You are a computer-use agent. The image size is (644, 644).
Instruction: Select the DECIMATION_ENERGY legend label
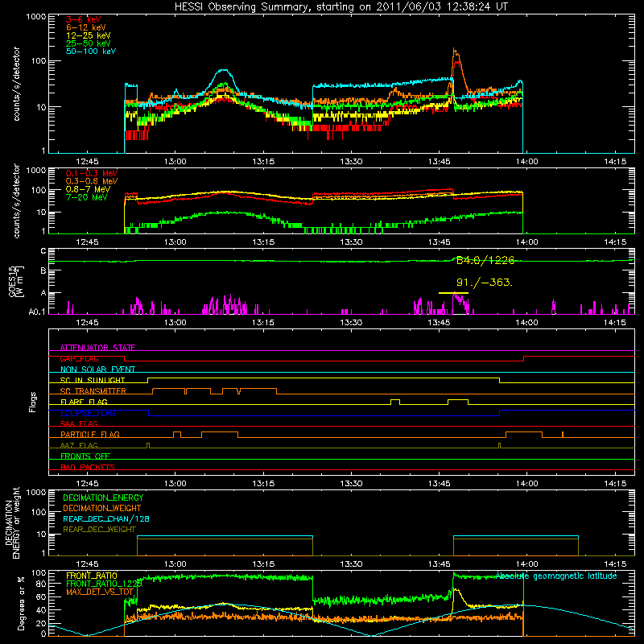103,497
